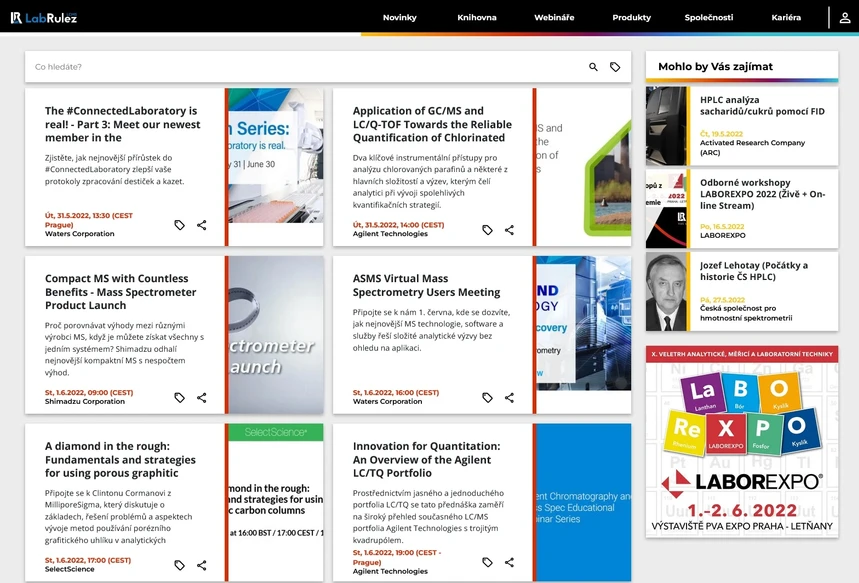859x583 pixels.
Task: Click the ConnectedLaboratory webinar thumbnail image
Action: click(276, 156)
